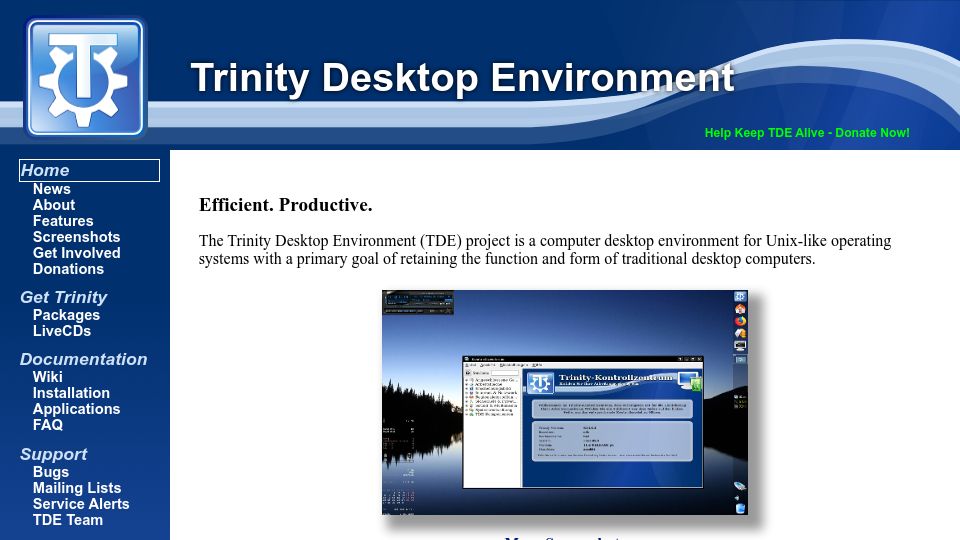960x540 pixels.
Task: Go to the LiveCDs page
Action: pos(62,331)
